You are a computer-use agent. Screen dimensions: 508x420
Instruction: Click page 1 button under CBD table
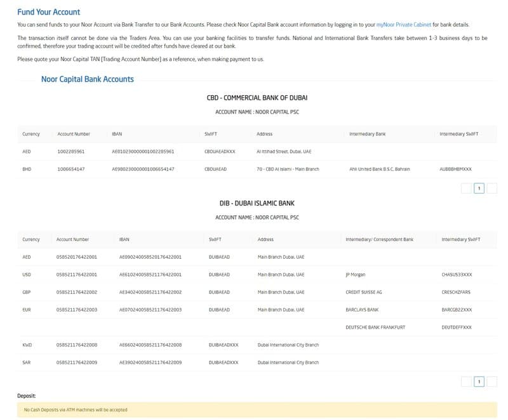pos(479,188)
